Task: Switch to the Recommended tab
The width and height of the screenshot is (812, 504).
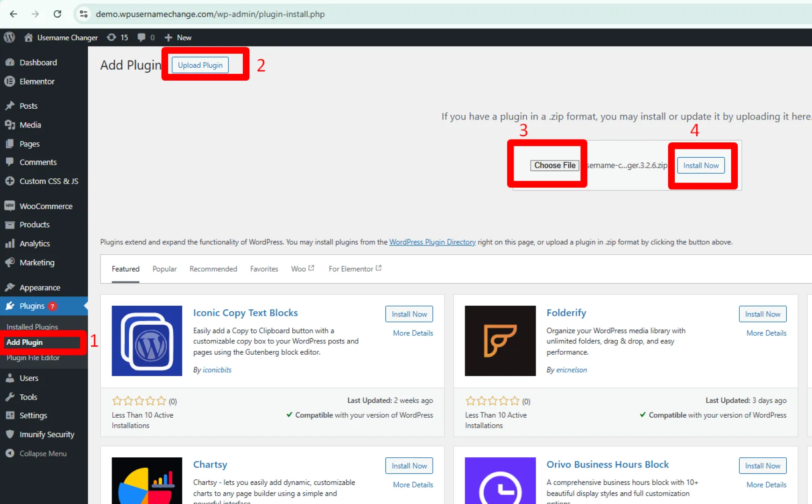Action: pos(213,269)
